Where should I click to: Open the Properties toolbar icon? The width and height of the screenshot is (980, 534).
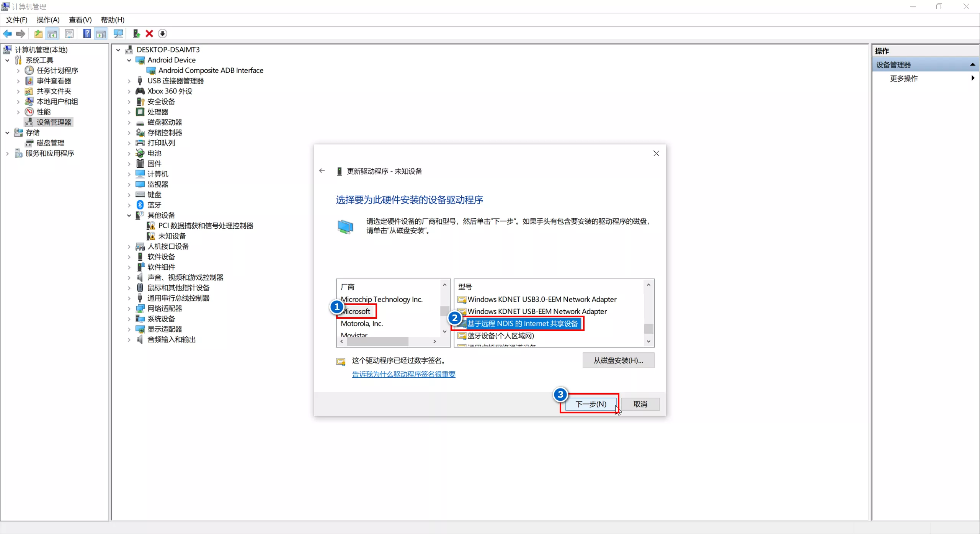[x=69, y=34]
